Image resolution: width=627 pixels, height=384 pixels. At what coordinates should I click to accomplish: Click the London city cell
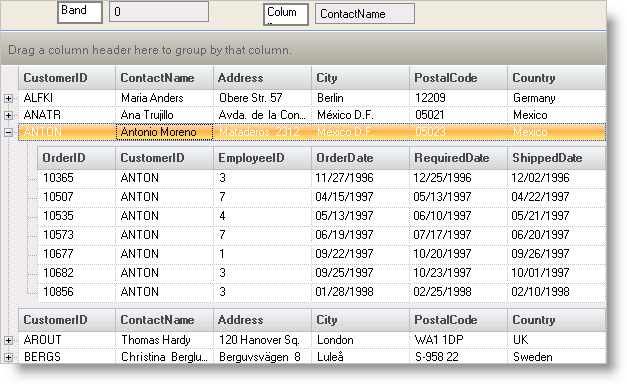[360, 340]
